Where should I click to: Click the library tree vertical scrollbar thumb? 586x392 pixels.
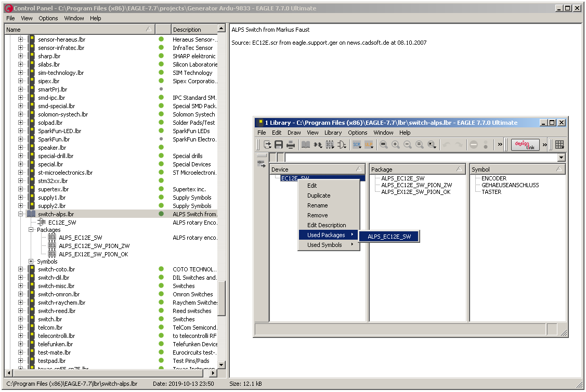pyautogui.click(x=222, y=298)
